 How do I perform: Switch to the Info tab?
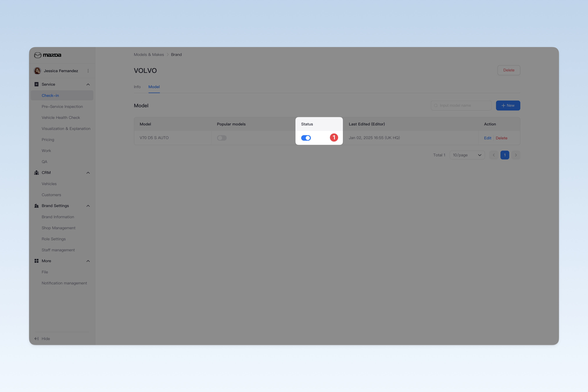[137, 87]
